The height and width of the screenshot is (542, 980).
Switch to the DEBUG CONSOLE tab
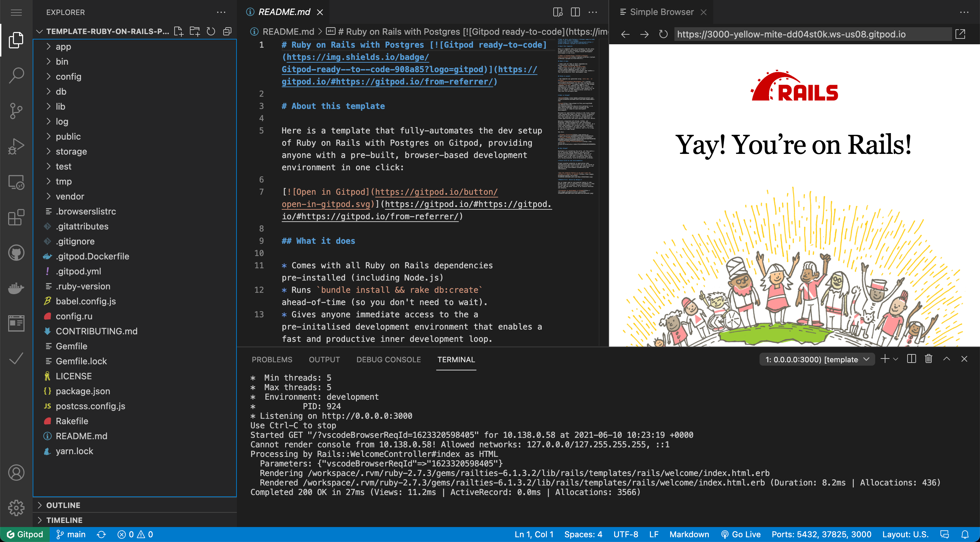388,360
